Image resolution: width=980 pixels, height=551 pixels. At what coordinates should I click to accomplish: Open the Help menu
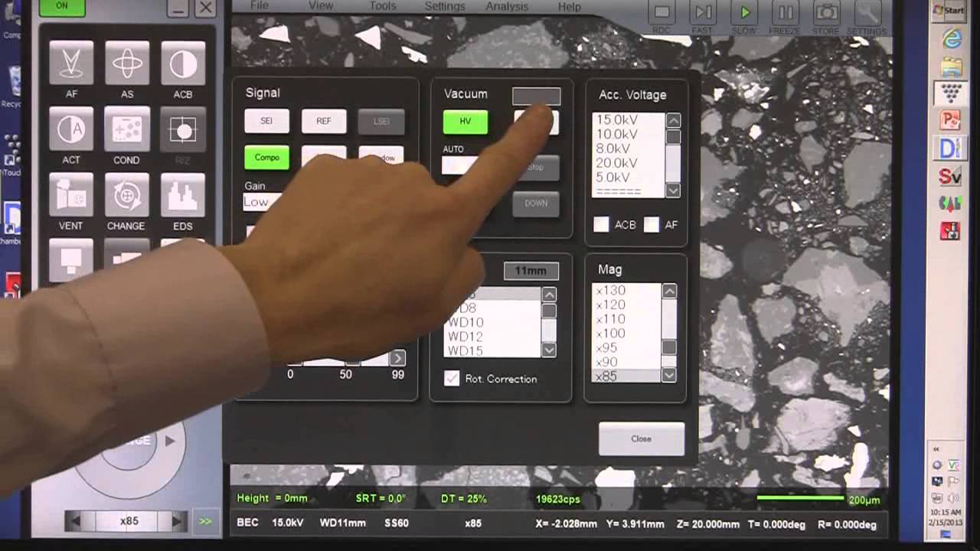(570, 6)
